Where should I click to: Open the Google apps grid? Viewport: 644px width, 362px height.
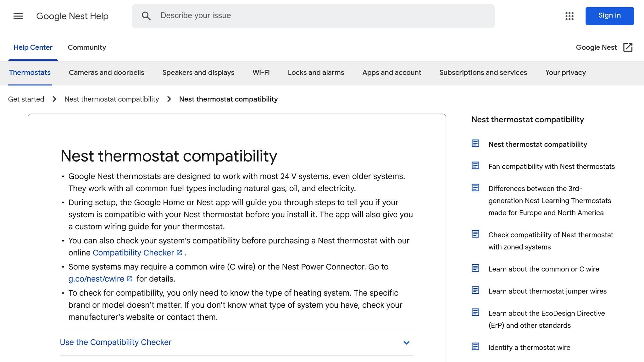coord(569,16)
